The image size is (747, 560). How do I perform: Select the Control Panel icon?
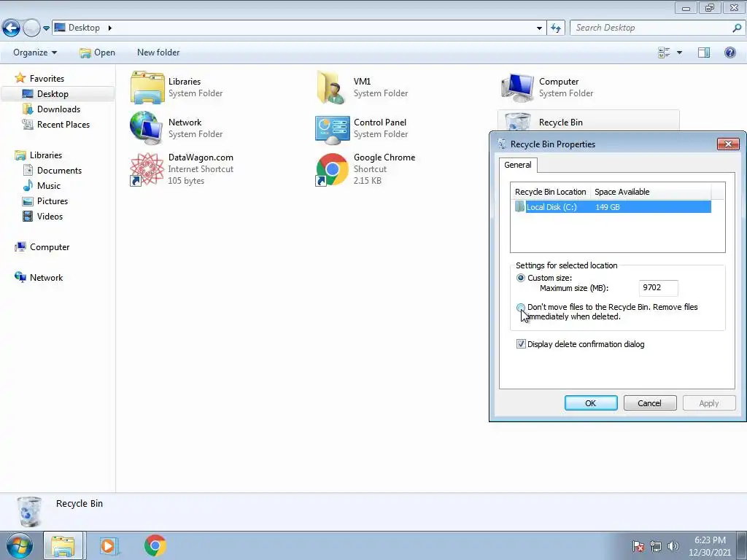point(332,129)
